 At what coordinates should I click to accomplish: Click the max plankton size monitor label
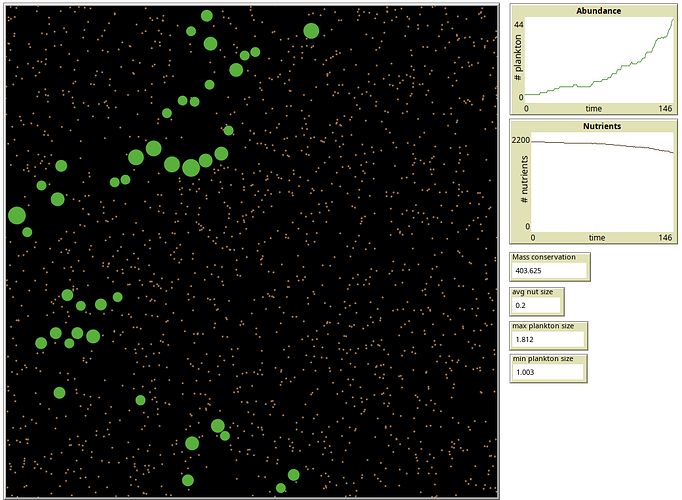(543, 326)
